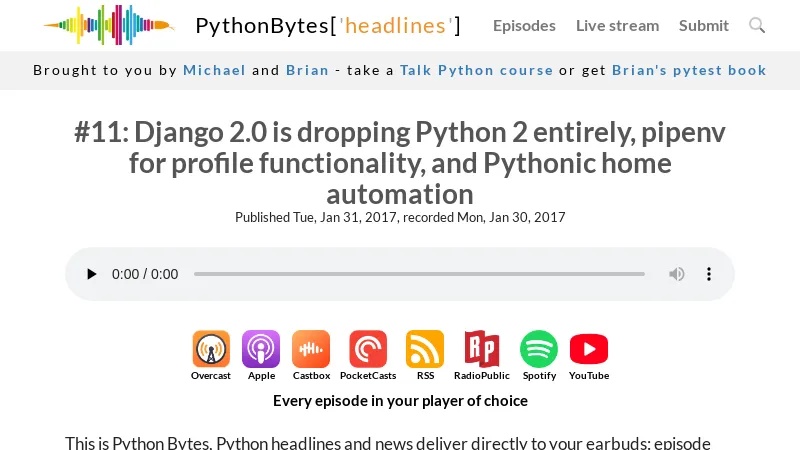
Task: Click the Michael host link
Action: [x=214, y=70]
